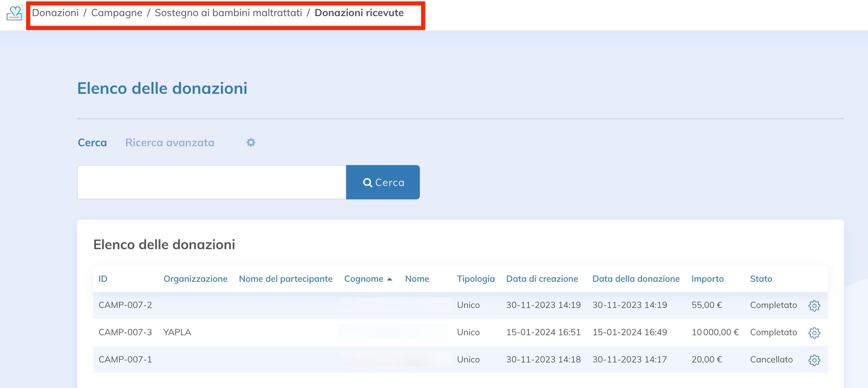
Task: Open actions gear for CAMP-007-3 row
Action: click(x=814, y=333)
